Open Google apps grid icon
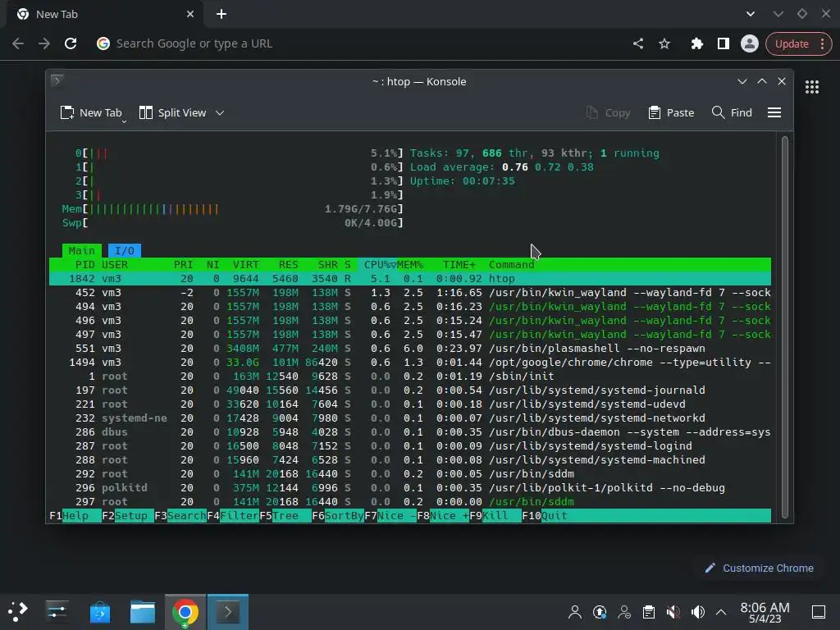Viewport: 840px width, 630px height. (x=812, y=87)
